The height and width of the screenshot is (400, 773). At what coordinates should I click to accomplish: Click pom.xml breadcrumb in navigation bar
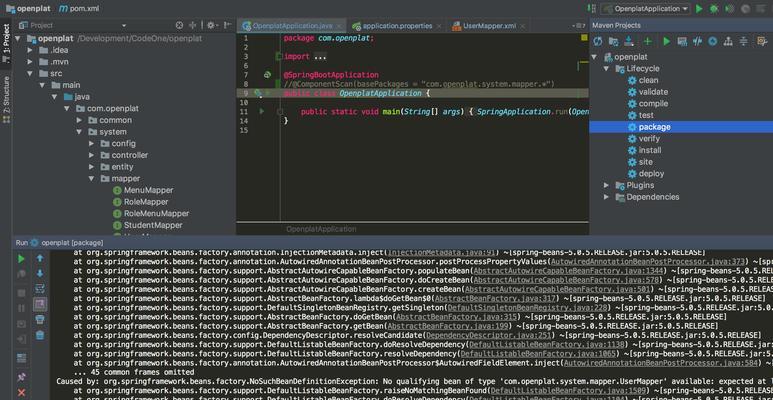(x=79, y=9)
